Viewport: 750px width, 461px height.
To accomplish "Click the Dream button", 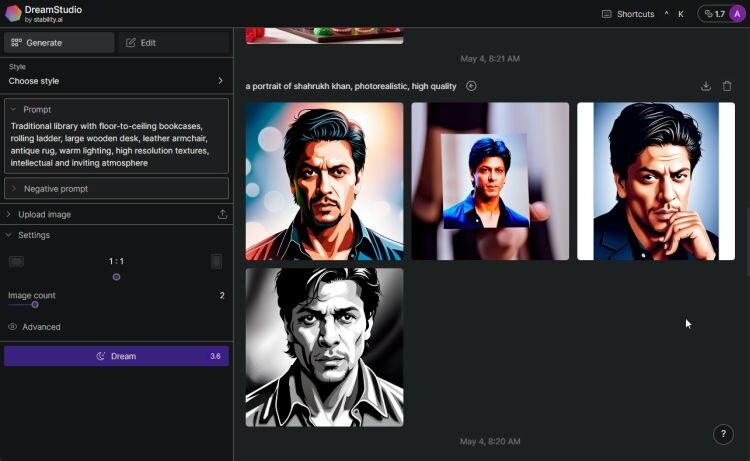I will pos(116,356).
